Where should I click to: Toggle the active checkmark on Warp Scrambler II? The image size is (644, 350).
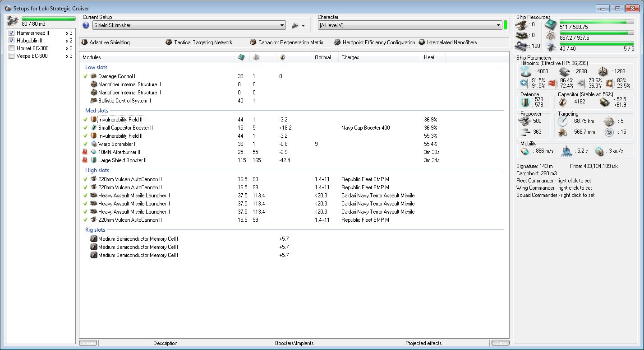click(x=86, y=144)
